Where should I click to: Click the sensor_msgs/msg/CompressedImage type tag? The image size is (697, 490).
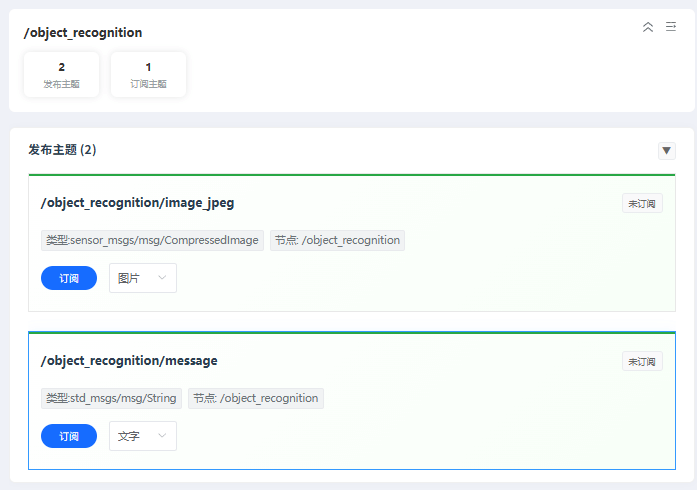153,240
